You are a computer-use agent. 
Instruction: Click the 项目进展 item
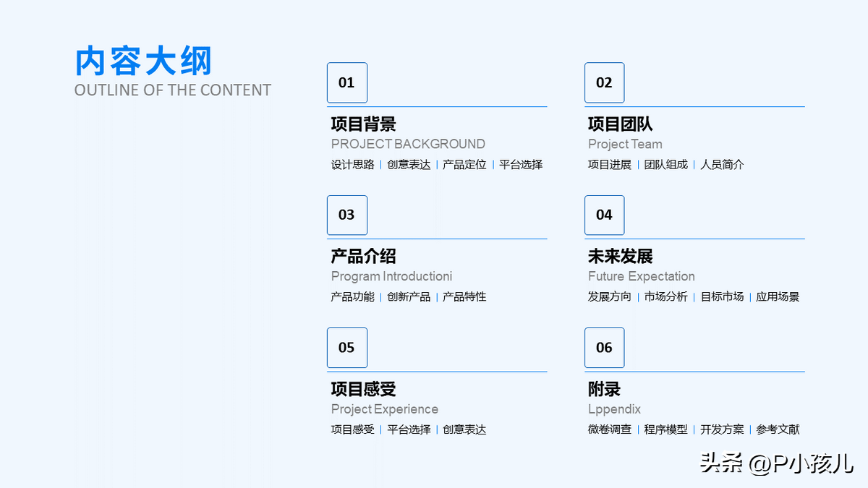(610, 164)
